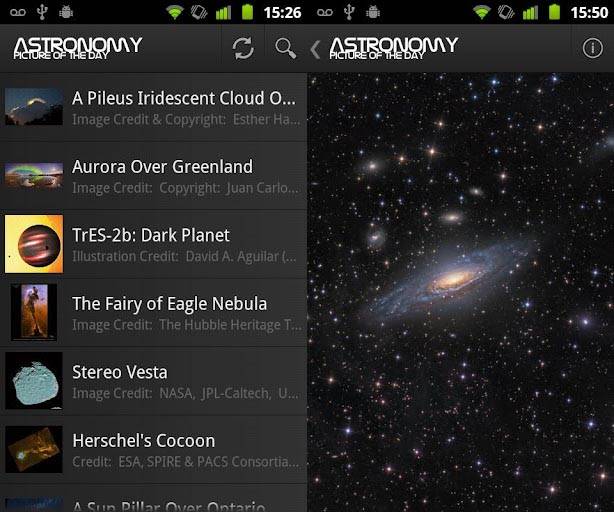Open Herschel's Cocoon entry

(154, 450)
